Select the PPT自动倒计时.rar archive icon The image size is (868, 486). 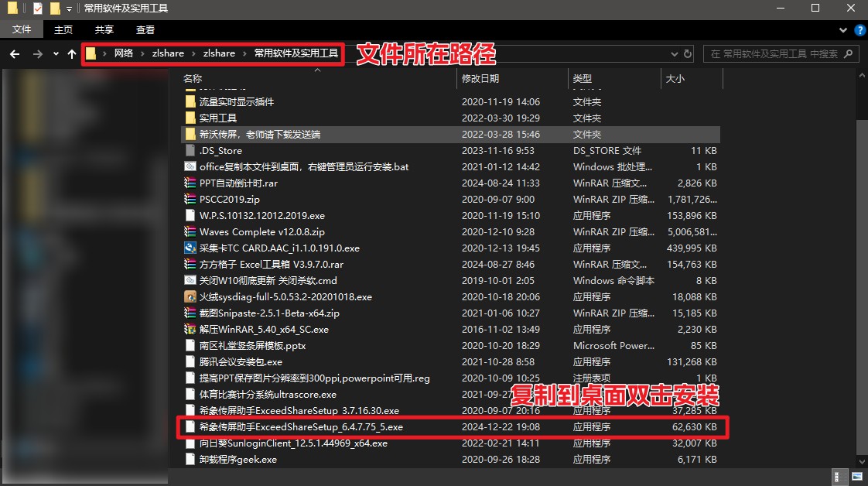[190, 183]
